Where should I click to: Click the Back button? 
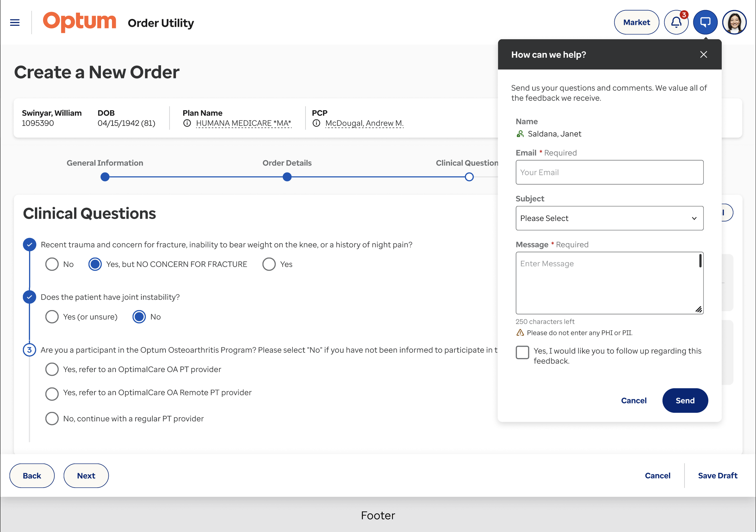32,476
